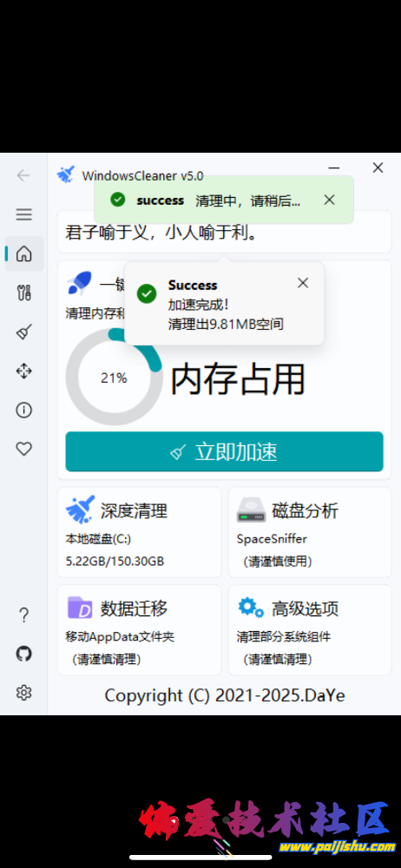Open the broom cleaning sidebar page
The width and height of the screenshot is (401, 868).
pos(23,332)
